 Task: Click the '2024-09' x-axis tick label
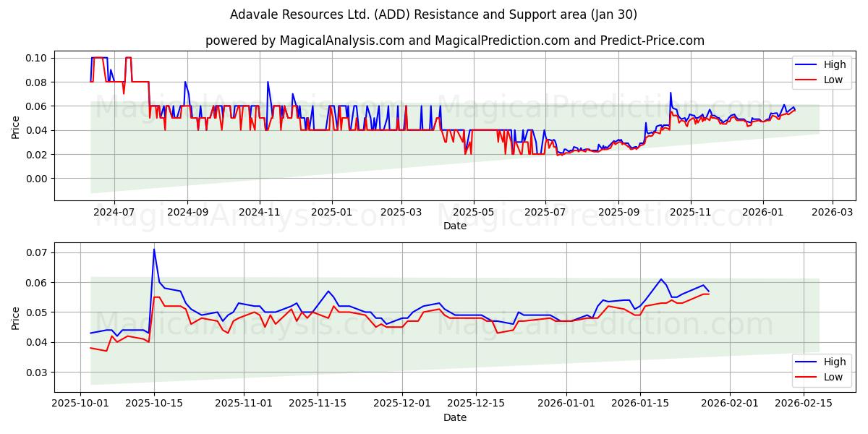187,212
